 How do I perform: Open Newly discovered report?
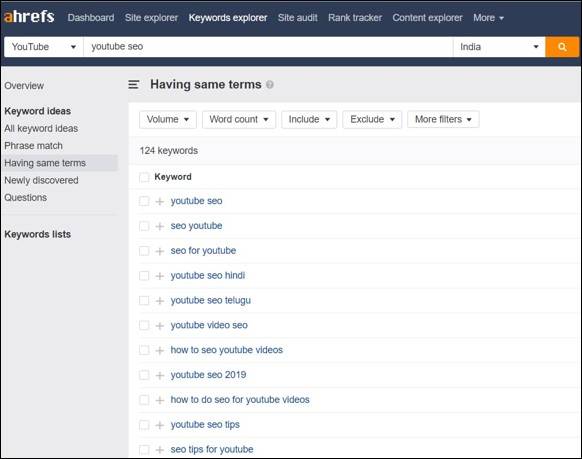pos(41,180)
